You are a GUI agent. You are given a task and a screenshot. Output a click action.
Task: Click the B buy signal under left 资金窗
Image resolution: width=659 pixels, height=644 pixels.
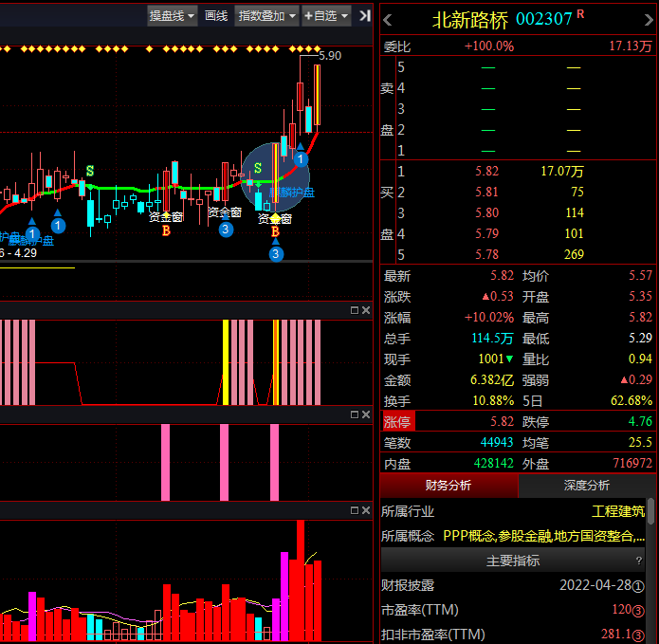point(167,230)
